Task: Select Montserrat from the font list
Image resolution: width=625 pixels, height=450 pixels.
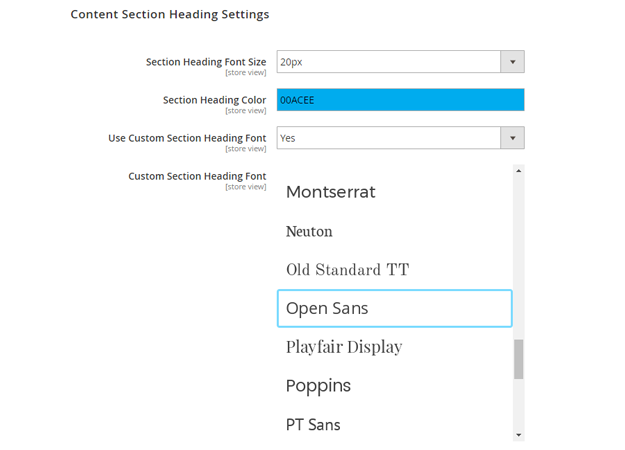Action: point(331,192)
